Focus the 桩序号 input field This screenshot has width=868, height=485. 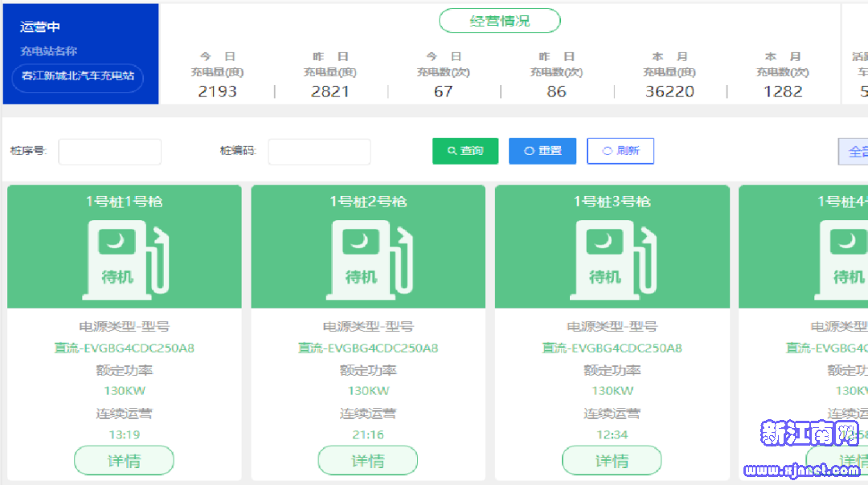(x=109, y=152)
